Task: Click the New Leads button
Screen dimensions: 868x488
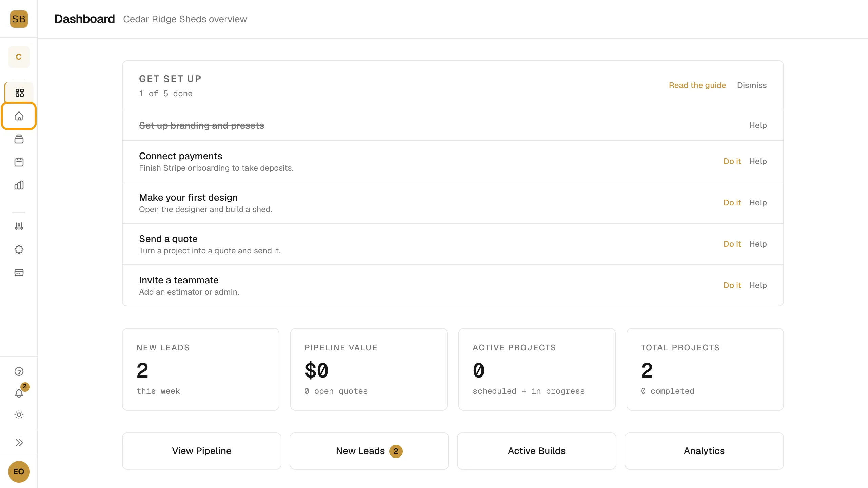Action: 369,451
